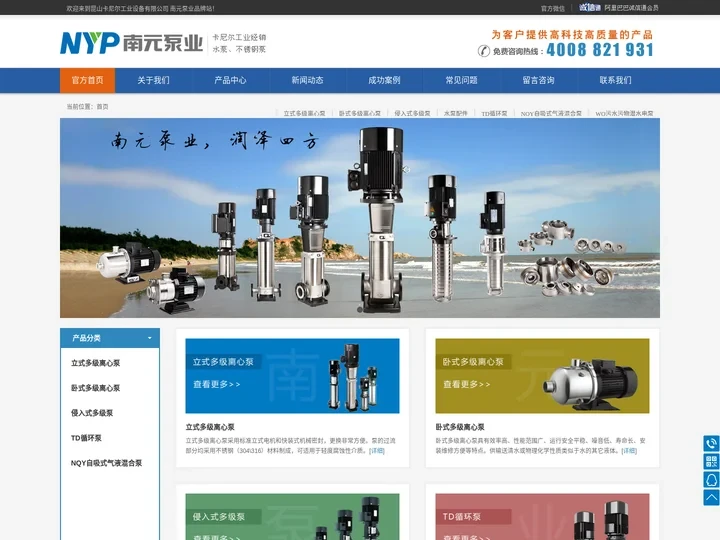Click the green 侵入式多级泵 card image
Screen dimensions: 720x540
[x=292, y=517]
